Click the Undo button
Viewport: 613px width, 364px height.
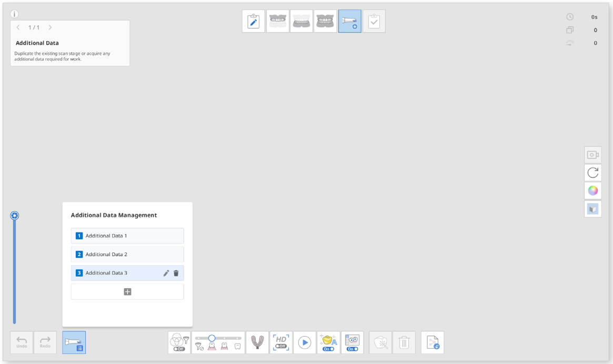point(22,342)
